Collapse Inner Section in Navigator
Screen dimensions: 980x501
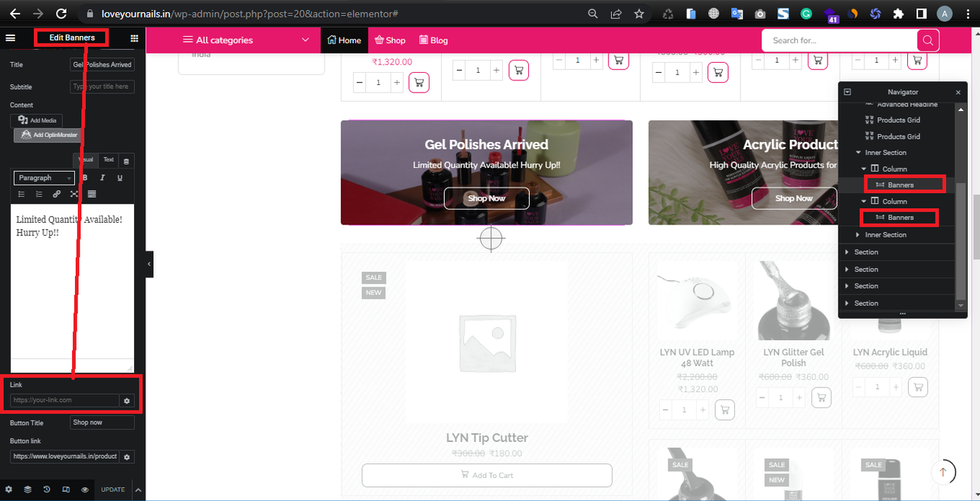(859, 152)
